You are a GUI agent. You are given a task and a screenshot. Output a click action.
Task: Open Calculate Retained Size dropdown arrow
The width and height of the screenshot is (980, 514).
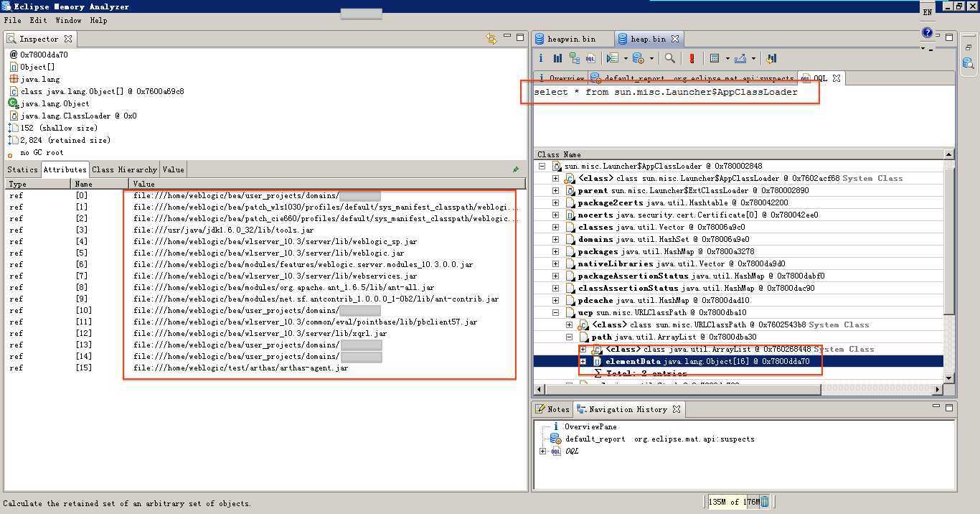(x=727, y=59)
